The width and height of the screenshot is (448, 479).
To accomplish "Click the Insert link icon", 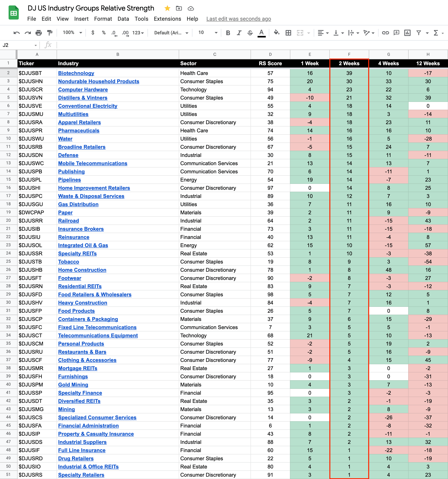I will coord(385,33).
